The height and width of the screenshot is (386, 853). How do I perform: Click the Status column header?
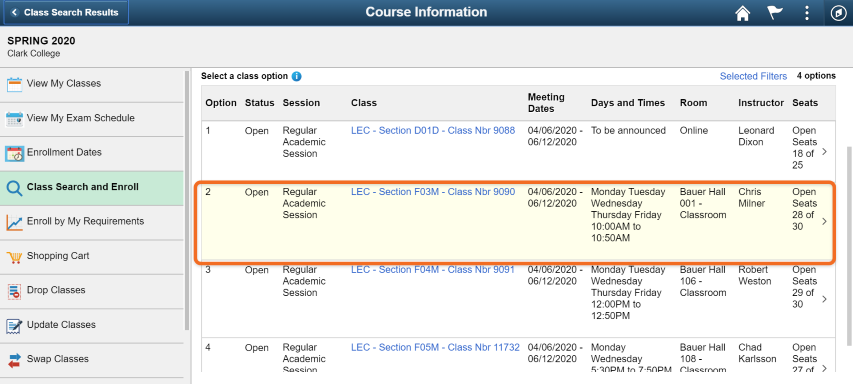tap(259, 103)
